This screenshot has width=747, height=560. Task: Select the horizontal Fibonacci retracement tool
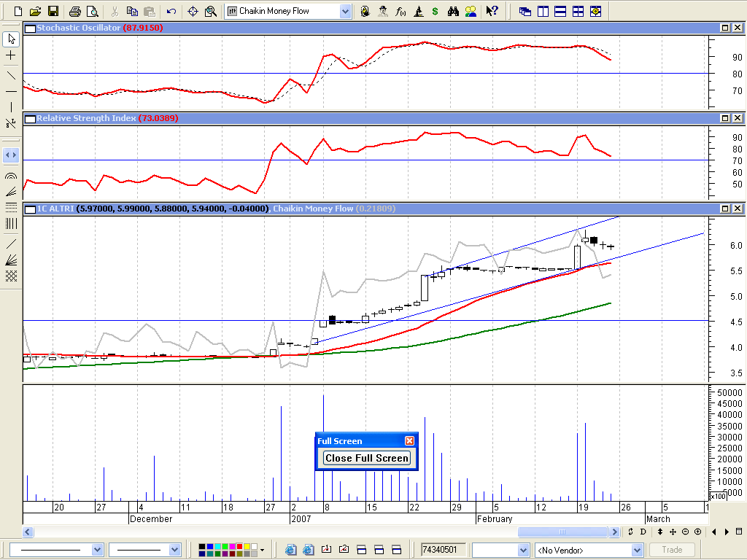tap(11, 207)
